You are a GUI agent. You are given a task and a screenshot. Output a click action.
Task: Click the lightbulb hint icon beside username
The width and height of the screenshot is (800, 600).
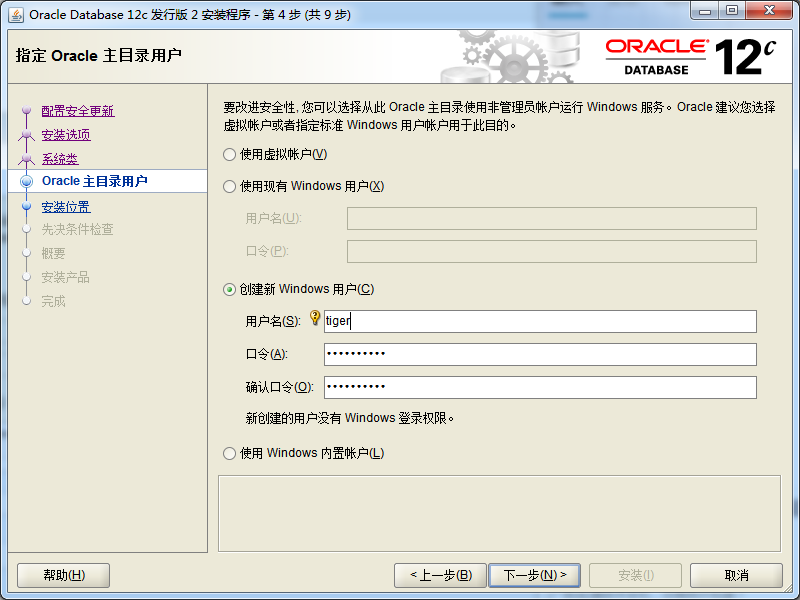tap(315, 317)
